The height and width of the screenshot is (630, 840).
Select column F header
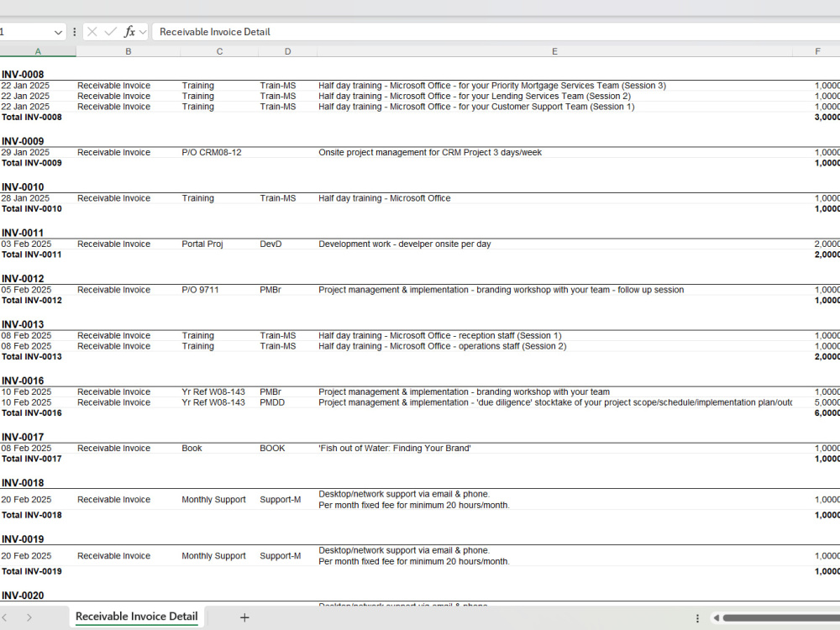pos(817,51)
